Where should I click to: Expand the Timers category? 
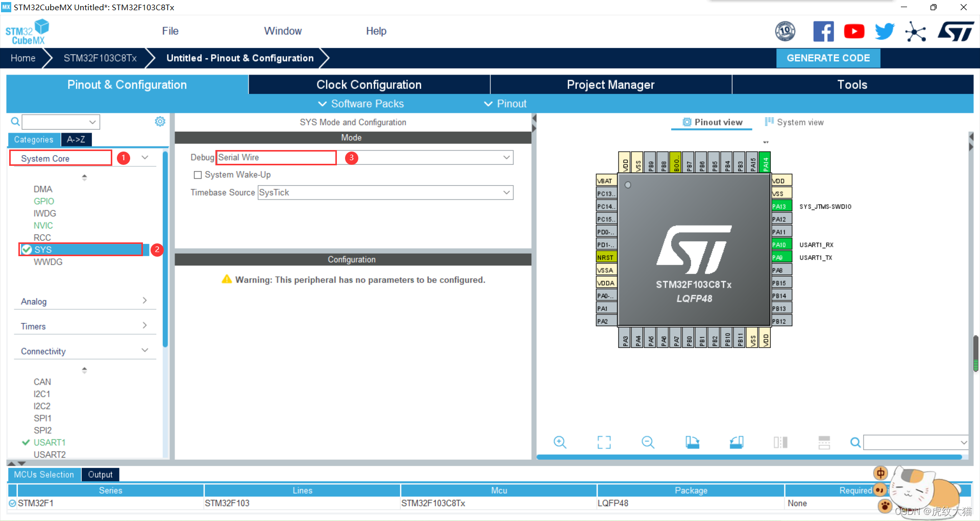pyautogui.click(x=145, y=326)
